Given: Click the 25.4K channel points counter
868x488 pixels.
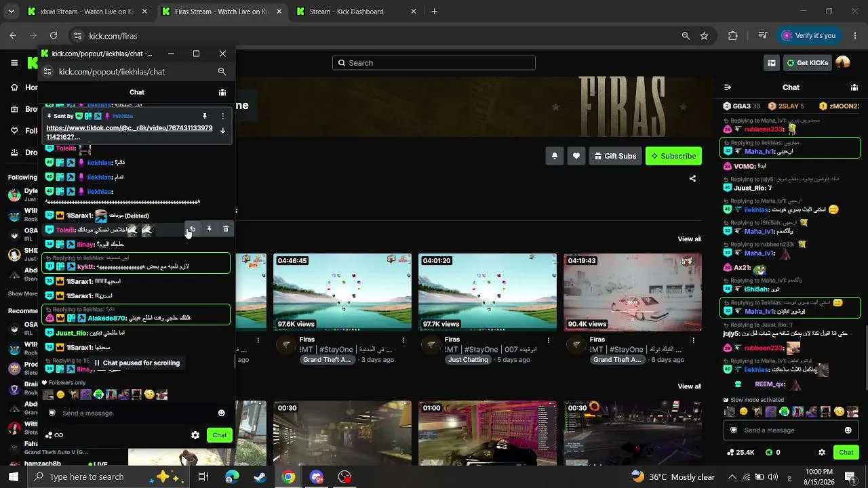Looking at the screenshot, I should pyautogui.click(x=741, y=452).
